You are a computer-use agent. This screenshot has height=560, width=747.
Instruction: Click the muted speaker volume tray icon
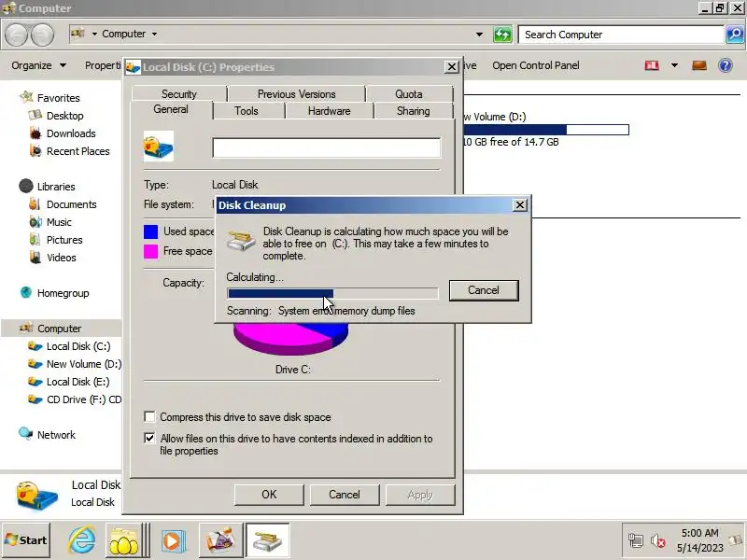658,540
